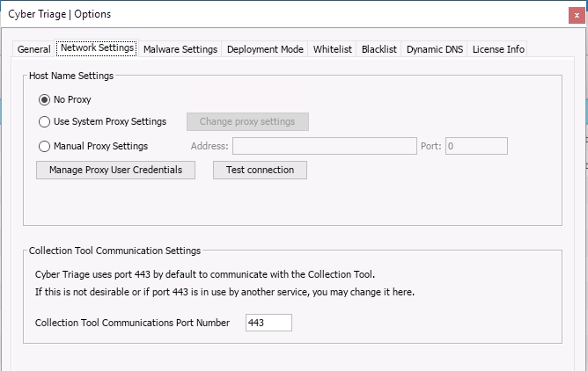Click the 'Cyber Triage | Options' window title
The height and width of the screenshot is (371, 588).
[60, 14]
